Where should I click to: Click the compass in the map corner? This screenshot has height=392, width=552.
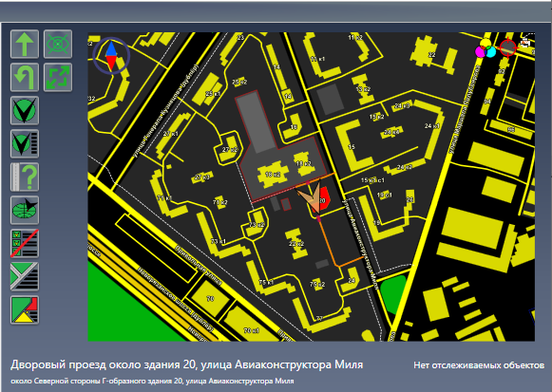(111, 55)
